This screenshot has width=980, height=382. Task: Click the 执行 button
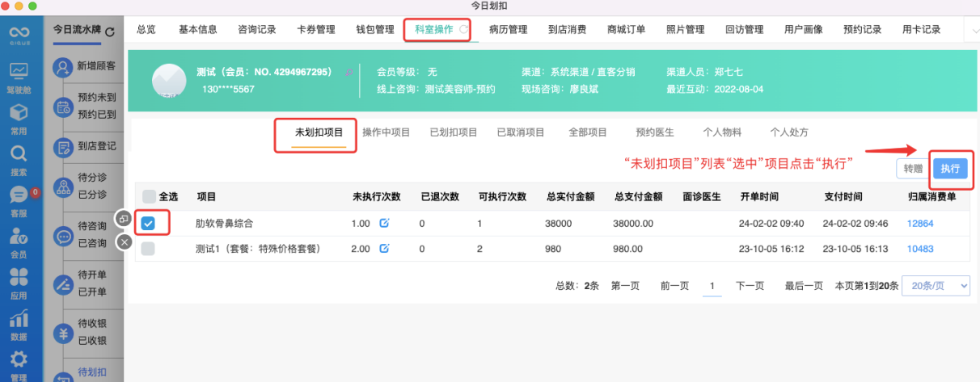pyautogui.click(x=950, y=168)
